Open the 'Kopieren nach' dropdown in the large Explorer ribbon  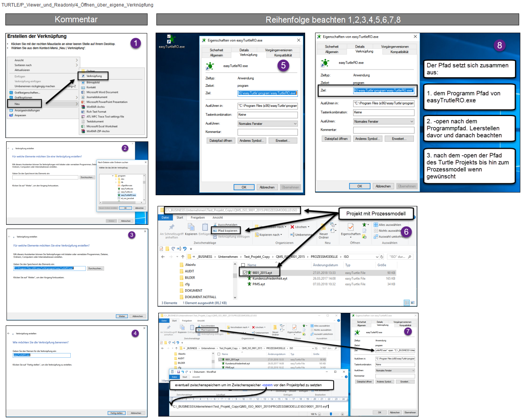coord(269,235)
